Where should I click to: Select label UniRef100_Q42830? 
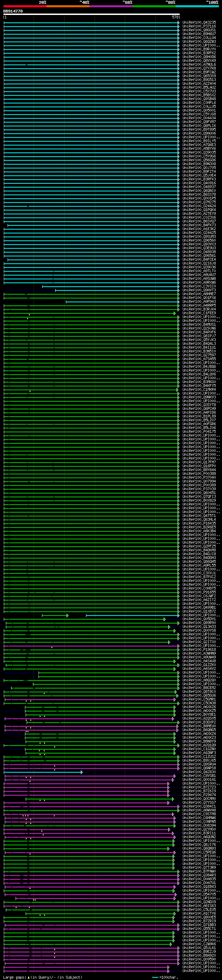click(x=199, y=772)
